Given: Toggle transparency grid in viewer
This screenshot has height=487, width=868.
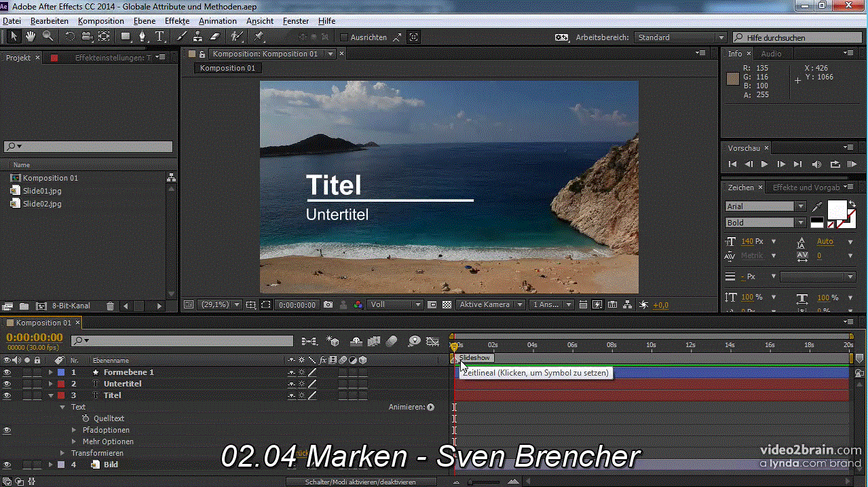Looking at the screenshot, I should (x=447, y=305).
